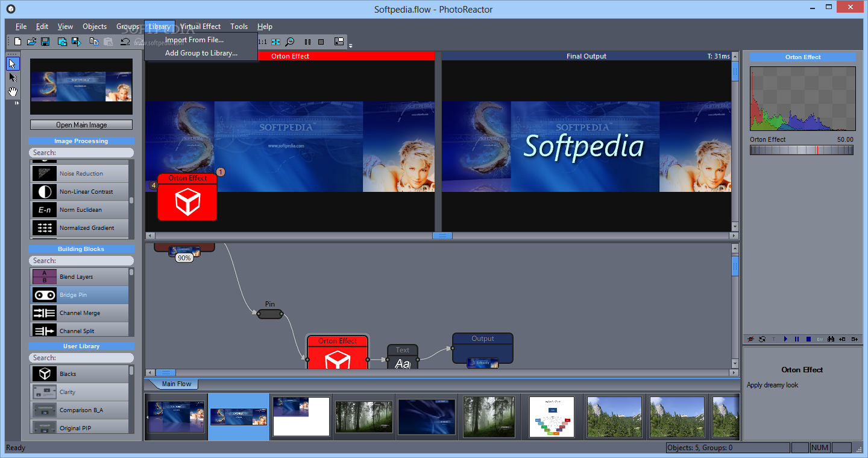Open a flow file using folder icon
The height and width of the screenshot is (458, 868).
point(32,42)
